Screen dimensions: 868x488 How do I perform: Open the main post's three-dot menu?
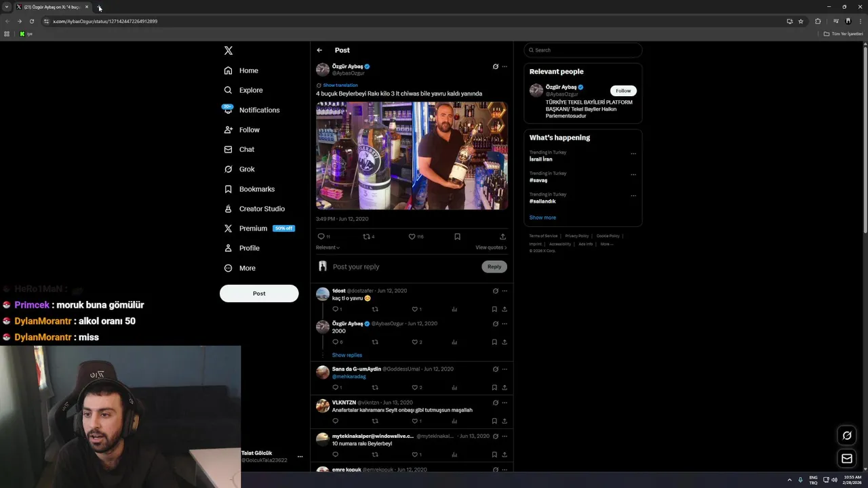[505, 66]
